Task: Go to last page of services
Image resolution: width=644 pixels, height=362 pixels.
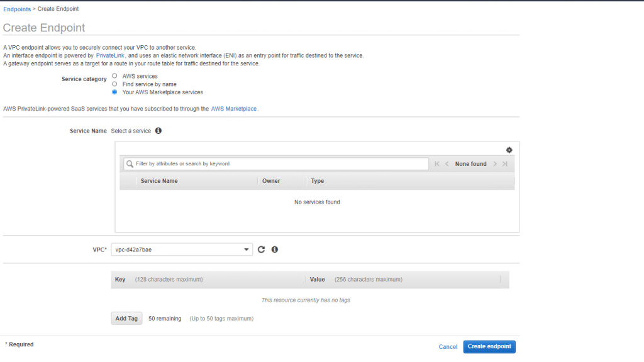Action: click(x=505, y=164)
